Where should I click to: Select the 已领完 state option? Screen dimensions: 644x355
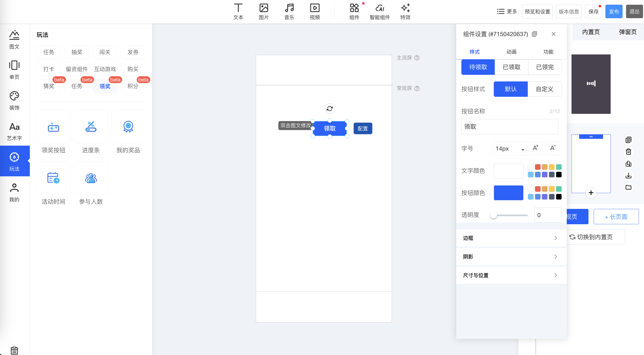pos(545,67)
